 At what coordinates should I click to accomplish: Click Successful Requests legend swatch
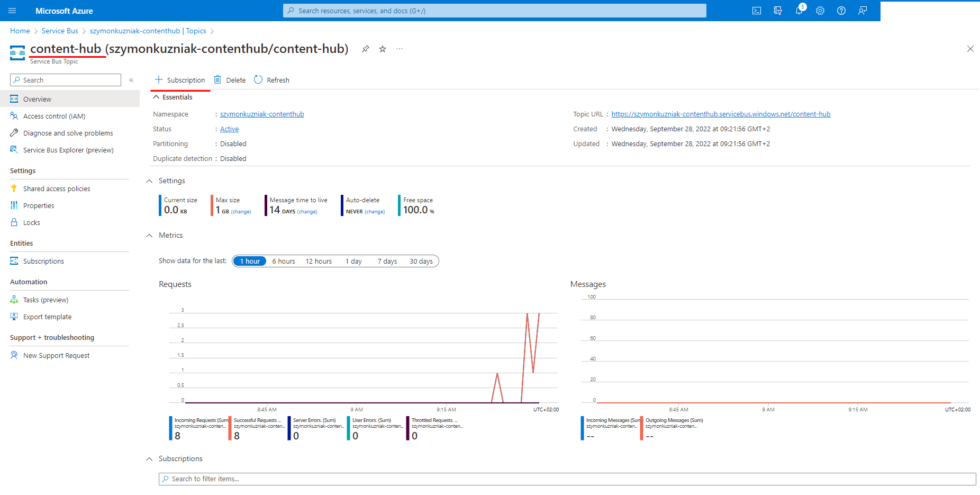tap(230, 428)
